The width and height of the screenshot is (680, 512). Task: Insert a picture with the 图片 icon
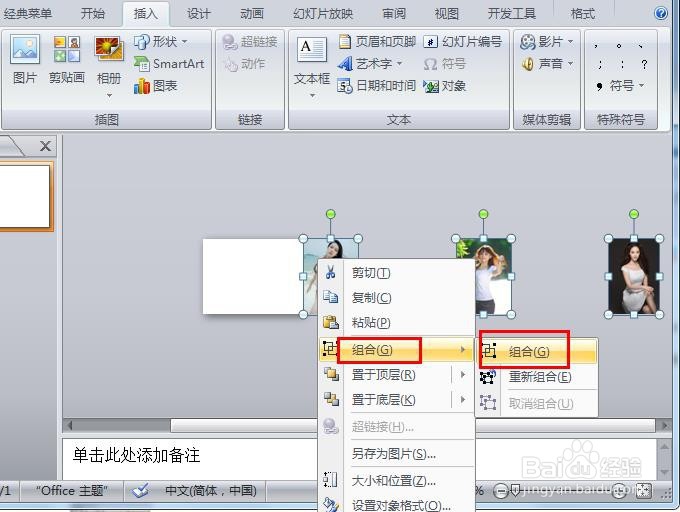(25, 59)
